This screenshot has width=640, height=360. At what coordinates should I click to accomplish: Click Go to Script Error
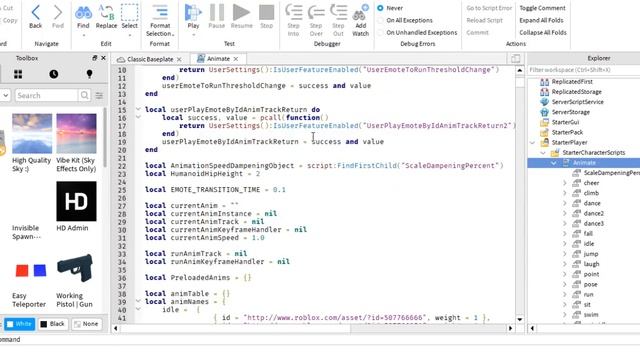[x=489, y=8]
